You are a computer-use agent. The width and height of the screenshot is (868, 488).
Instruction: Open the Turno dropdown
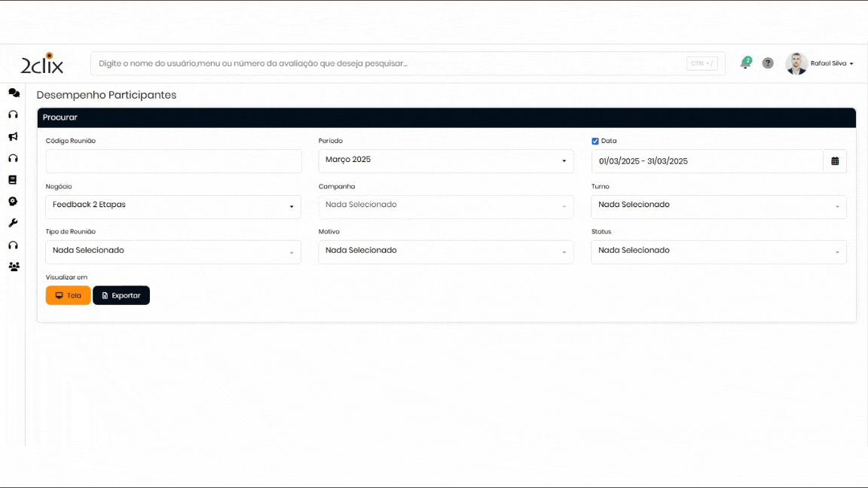pyautogui.click(x=718, y=206)
